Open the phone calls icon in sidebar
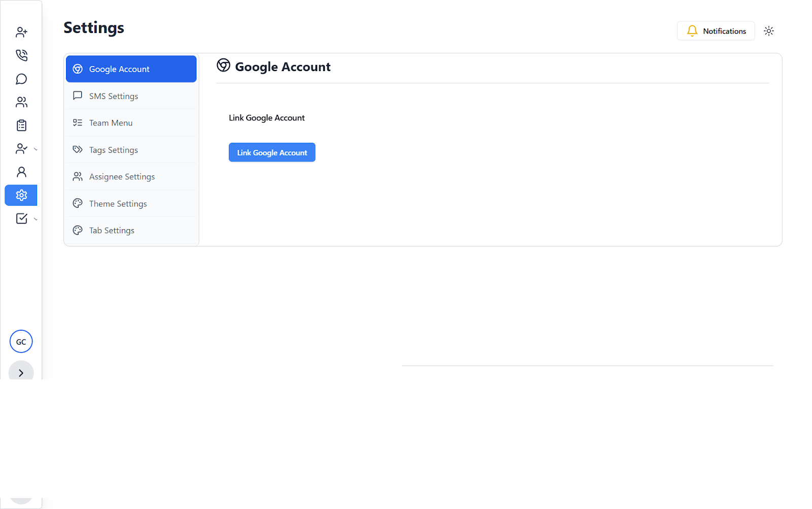812x509 pixels. tap(21, 55)
